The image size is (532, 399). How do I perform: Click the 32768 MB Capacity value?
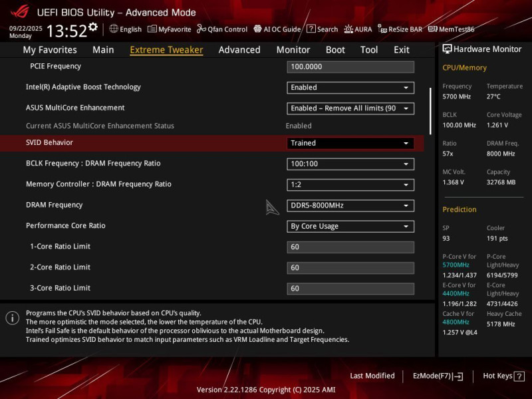(501, 182)
